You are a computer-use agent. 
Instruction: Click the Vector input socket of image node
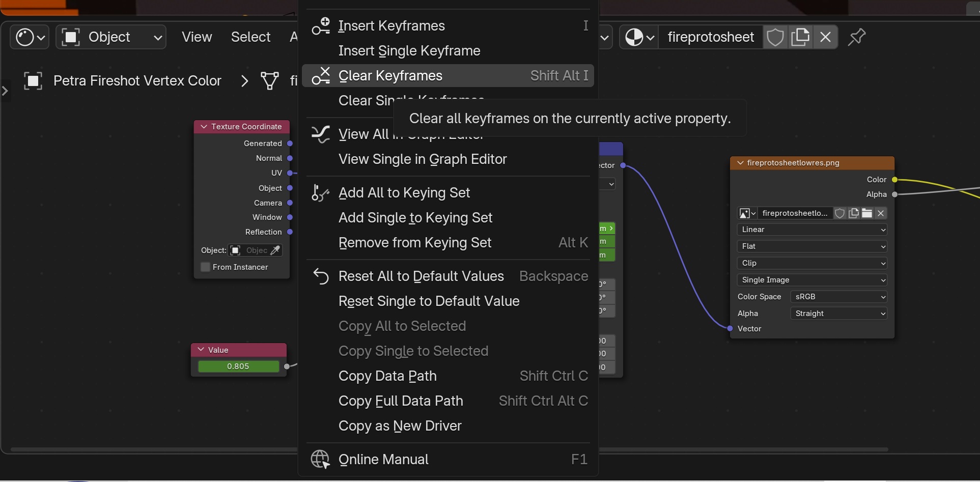coord(730,329)
